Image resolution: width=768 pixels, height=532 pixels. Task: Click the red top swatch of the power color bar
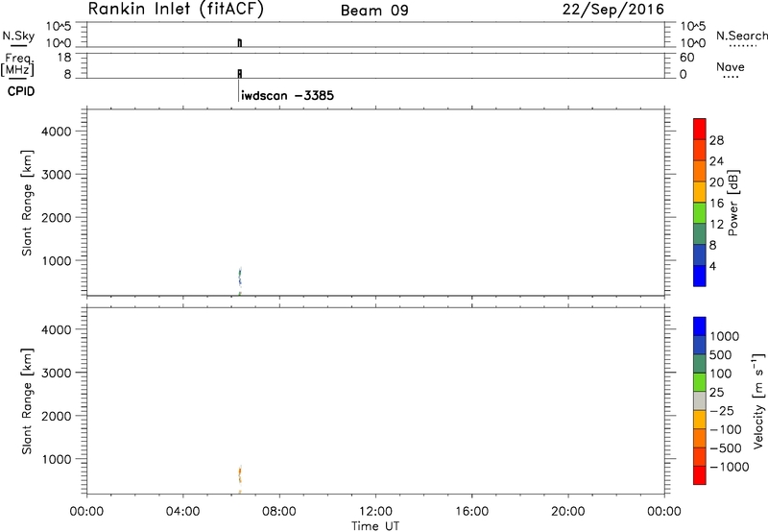(x=700, y=130)
